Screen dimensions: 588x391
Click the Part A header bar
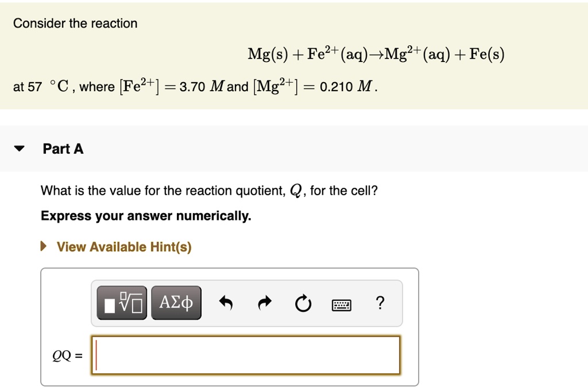(x=63, y=149)
